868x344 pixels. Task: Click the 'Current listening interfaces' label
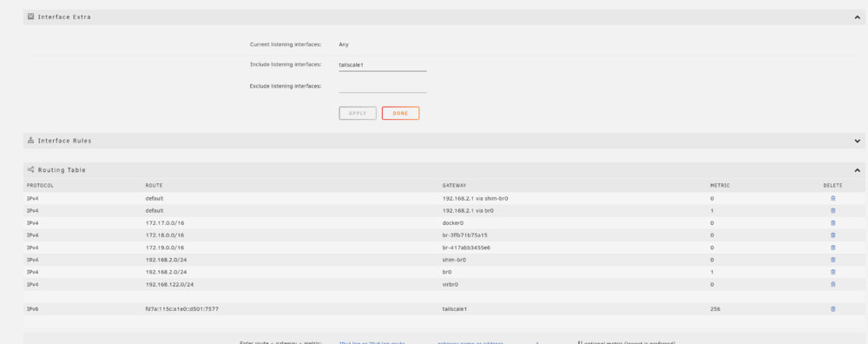pyautogui.click(x=286, y=43)
